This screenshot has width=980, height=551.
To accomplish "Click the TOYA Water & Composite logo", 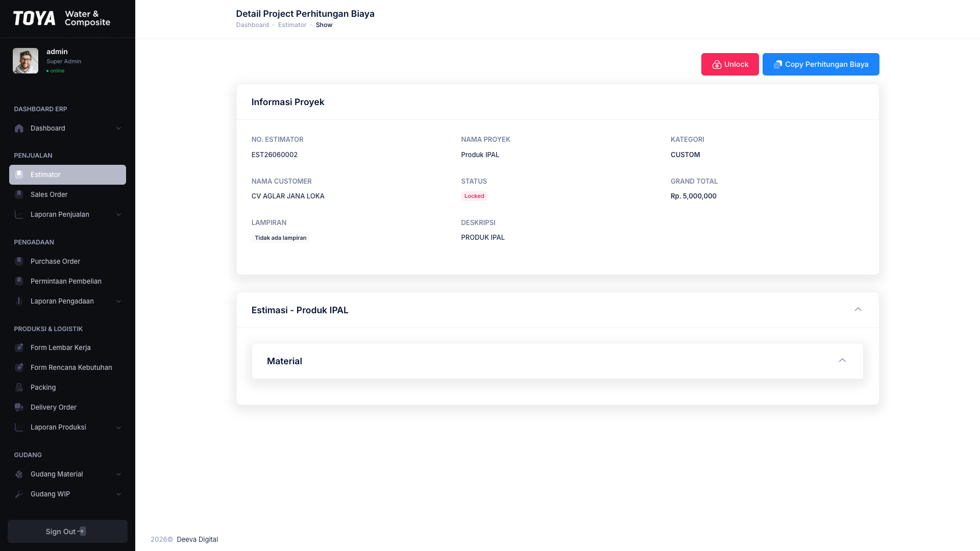I will pyautogui.click(x=62, y=18).
